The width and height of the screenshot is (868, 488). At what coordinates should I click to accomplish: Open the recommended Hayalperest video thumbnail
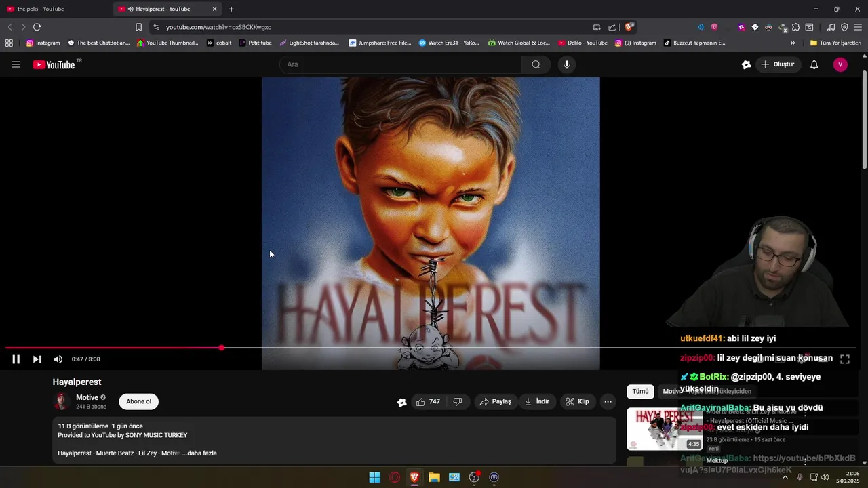click(x=665, y=429)
